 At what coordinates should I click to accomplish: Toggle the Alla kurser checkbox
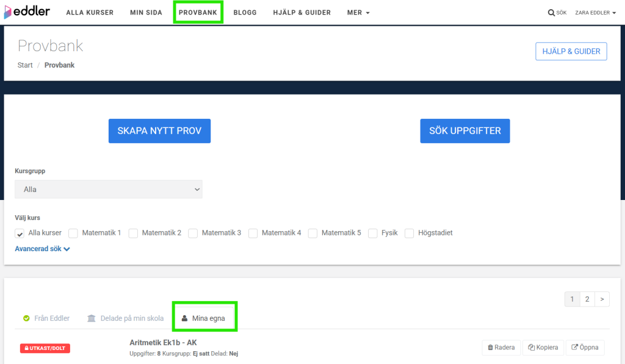20,234
